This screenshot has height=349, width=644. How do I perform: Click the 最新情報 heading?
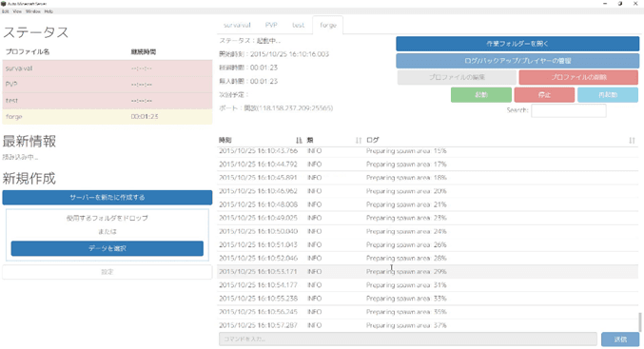(29, 142)
